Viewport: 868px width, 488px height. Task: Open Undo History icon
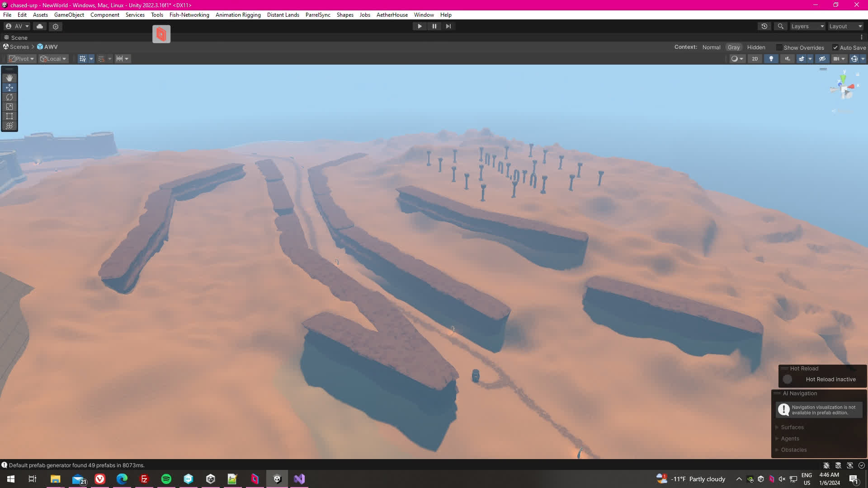pos(764,26)
